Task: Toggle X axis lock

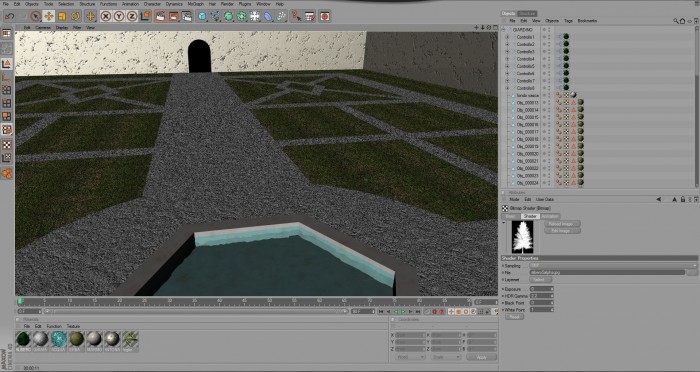Action: pyautogui.click(x=106, y=17)
